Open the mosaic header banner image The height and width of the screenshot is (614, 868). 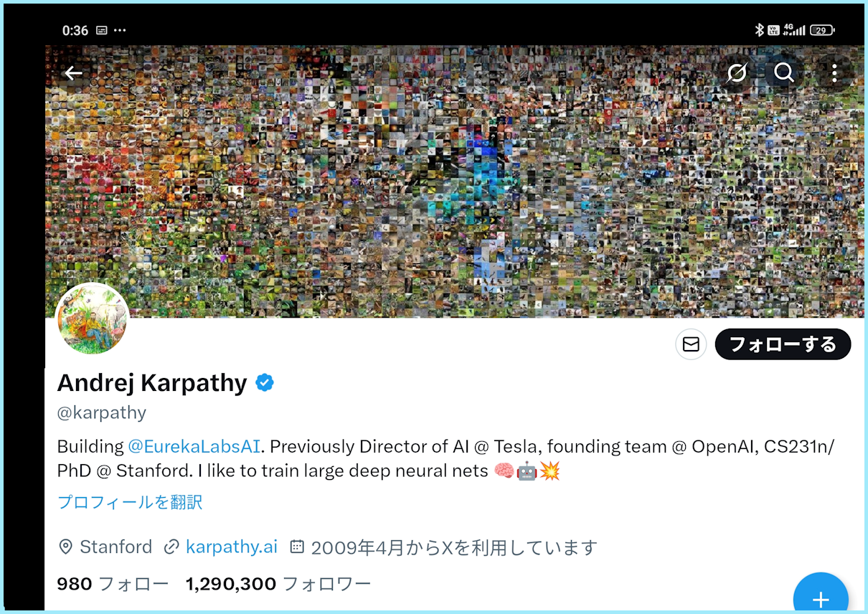pyautogui.click(x=455, y=181)
